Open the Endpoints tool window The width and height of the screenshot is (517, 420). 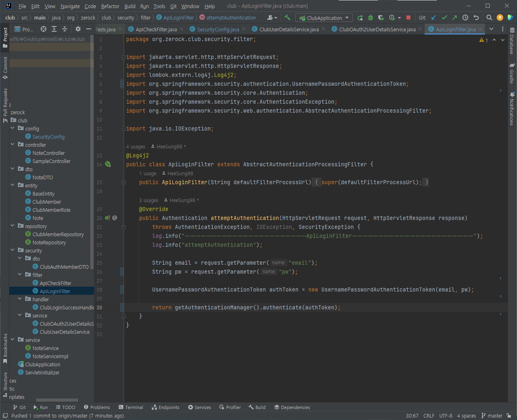pos(166,407)
